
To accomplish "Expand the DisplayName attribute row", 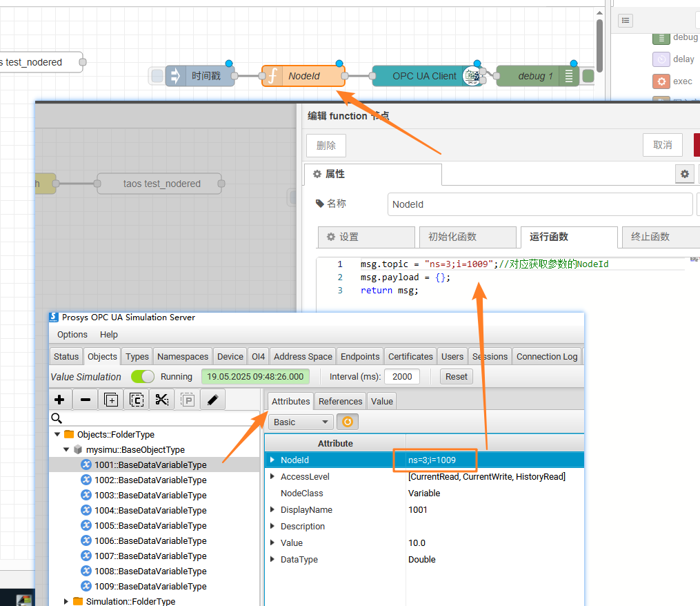I will coord(272,509).
